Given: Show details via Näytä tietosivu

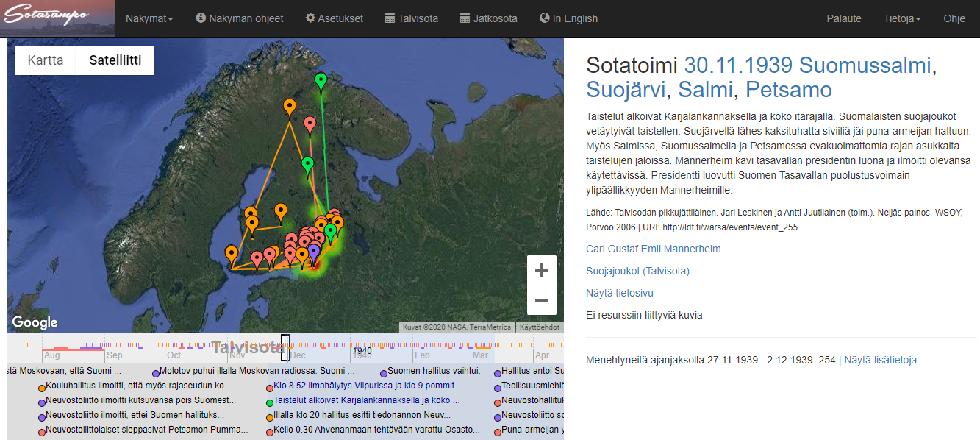Looking at the screenshot, I should coord(619,293).
